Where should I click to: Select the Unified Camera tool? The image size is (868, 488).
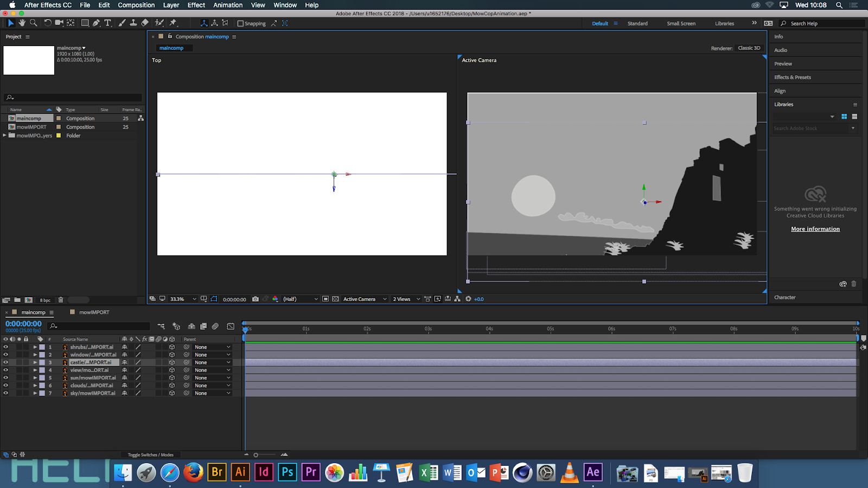coord(59,23)
